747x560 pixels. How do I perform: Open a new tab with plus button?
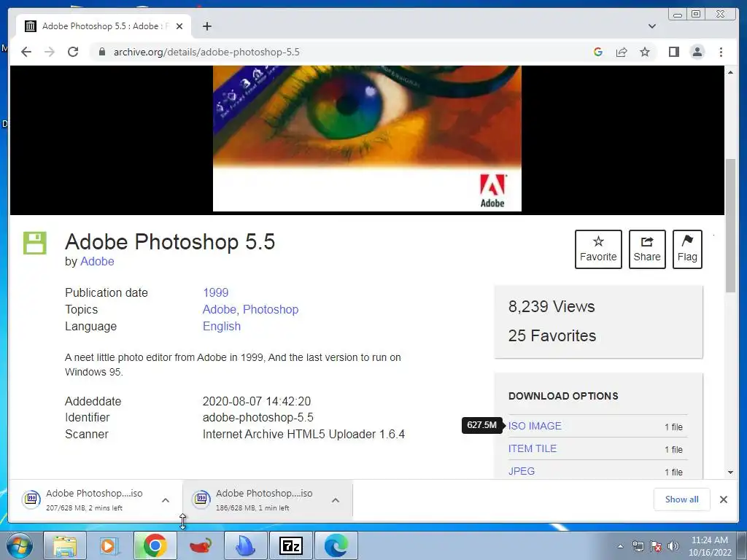(206, 26)
